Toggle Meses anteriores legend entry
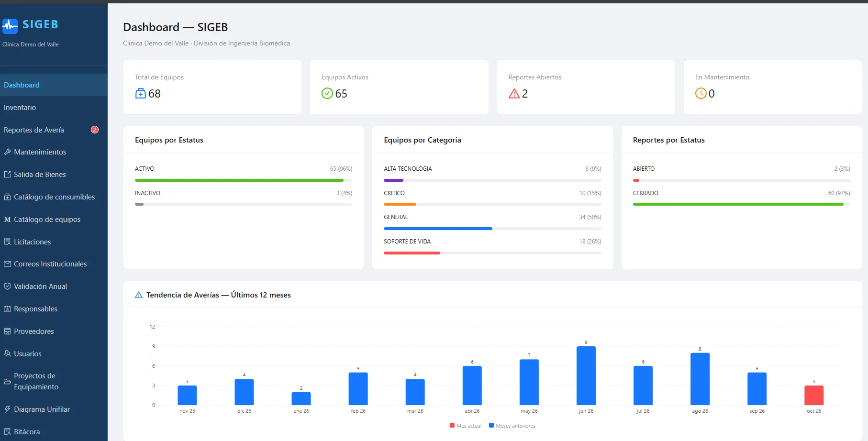The image size is (868, 441). (512, 426)
